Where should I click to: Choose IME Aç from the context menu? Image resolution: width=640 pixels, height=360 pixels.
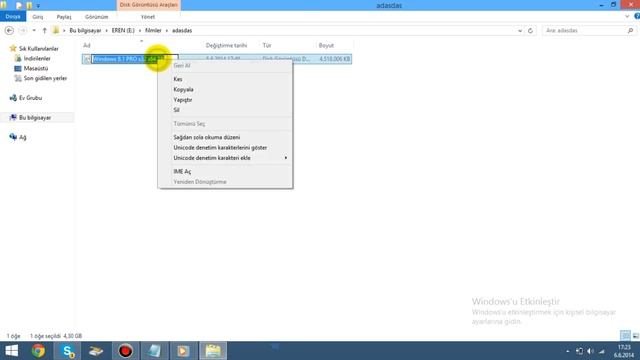click(182, 171)
